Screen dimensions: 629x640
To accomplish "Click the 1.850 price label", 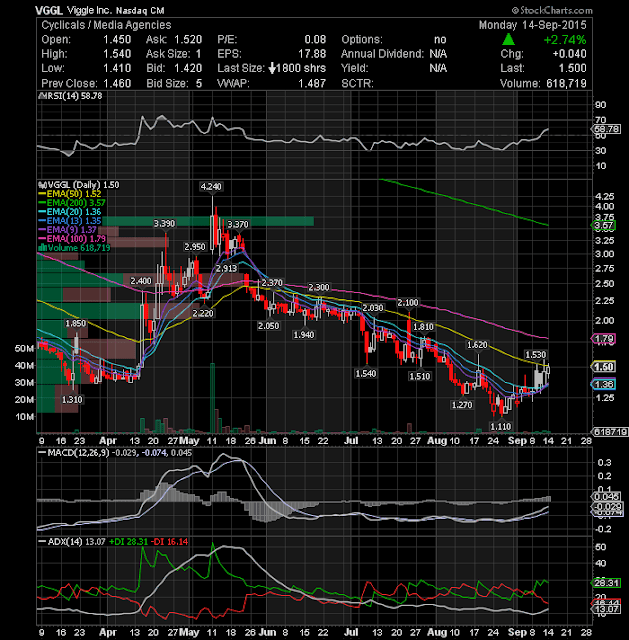I will (76, 324).
